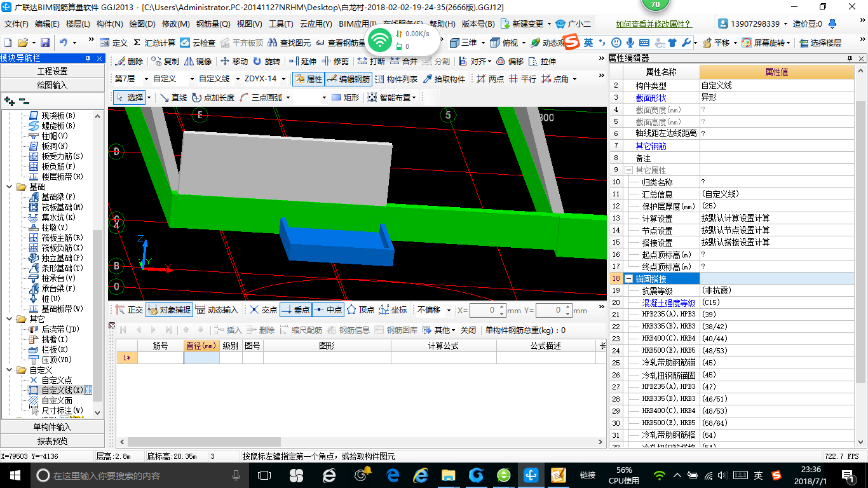868x488 pixels.
Task: Launch 云检查 cloud check
Action: click(198, 43)
